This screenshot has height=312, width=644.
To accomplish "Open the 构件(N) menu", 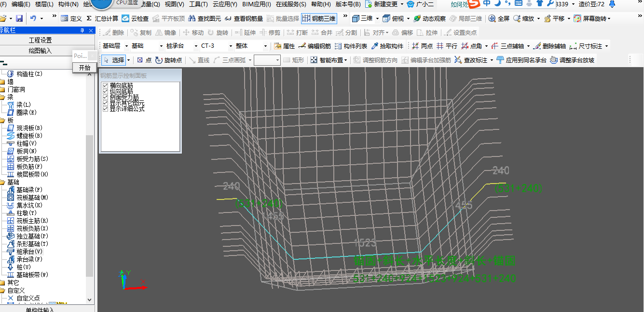I will 68,4.
